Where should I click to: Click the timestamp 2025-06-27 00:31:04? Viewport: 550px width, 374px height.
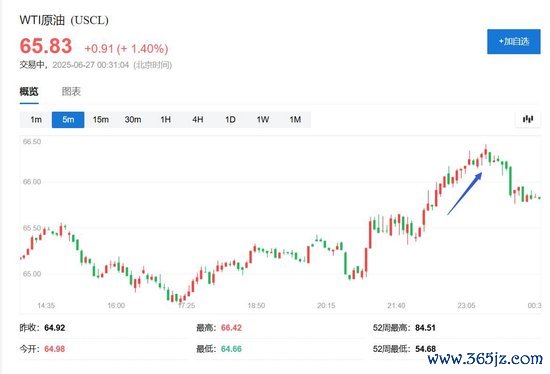[91, 65]
